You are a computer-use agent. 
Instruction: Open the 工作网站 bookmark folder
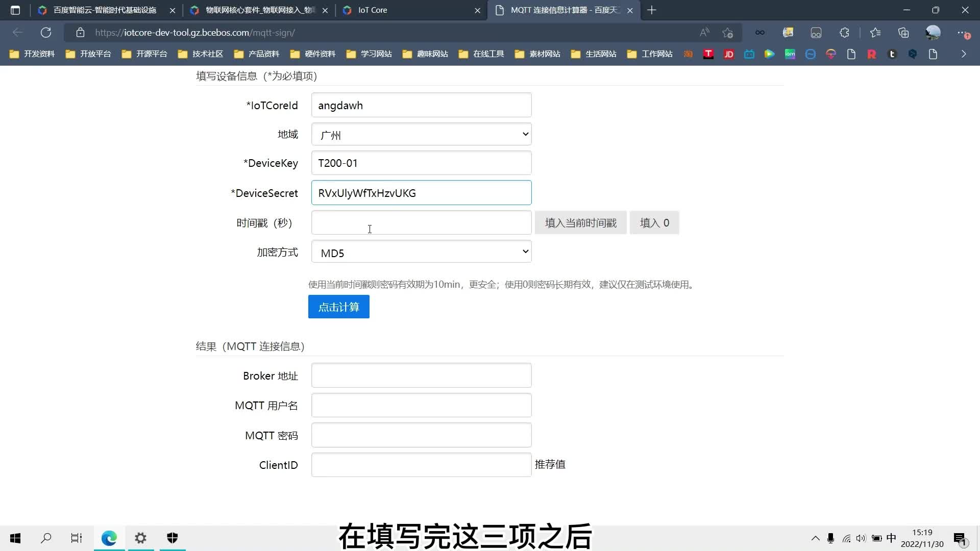tap(650, 54)
